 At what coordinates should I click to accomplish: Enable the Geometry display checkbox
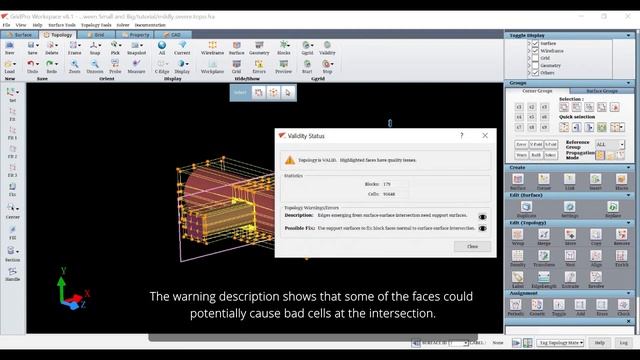click(x=535, y=65)
